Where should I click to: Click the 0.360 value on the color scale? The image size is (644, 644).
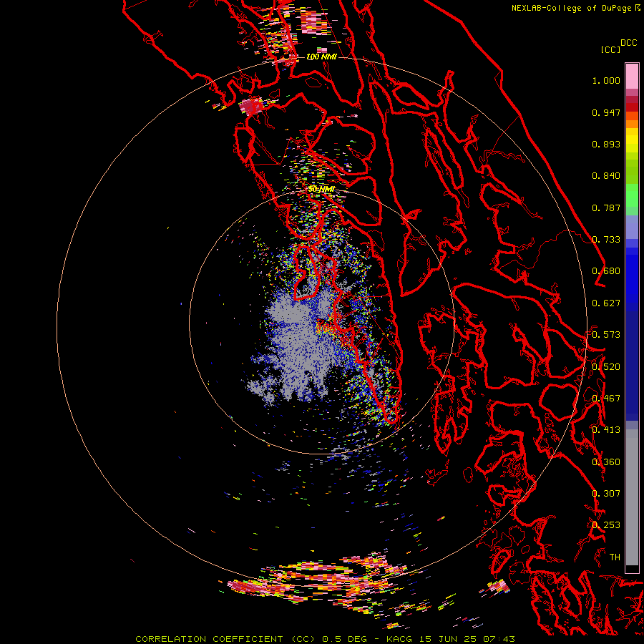coord(606,462)
